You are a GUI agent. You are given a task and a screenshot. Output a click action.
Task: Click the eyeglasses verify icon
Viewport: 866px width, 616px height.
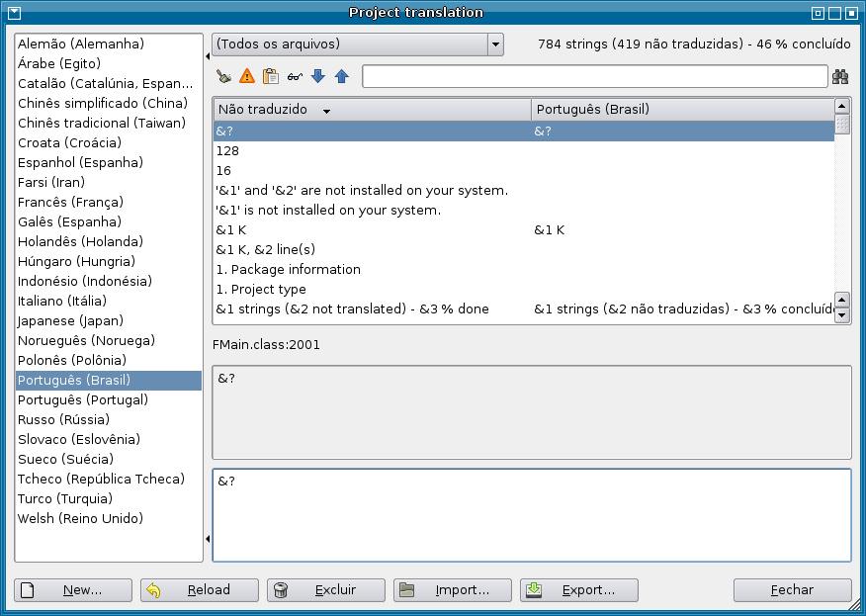click(295, 77)
